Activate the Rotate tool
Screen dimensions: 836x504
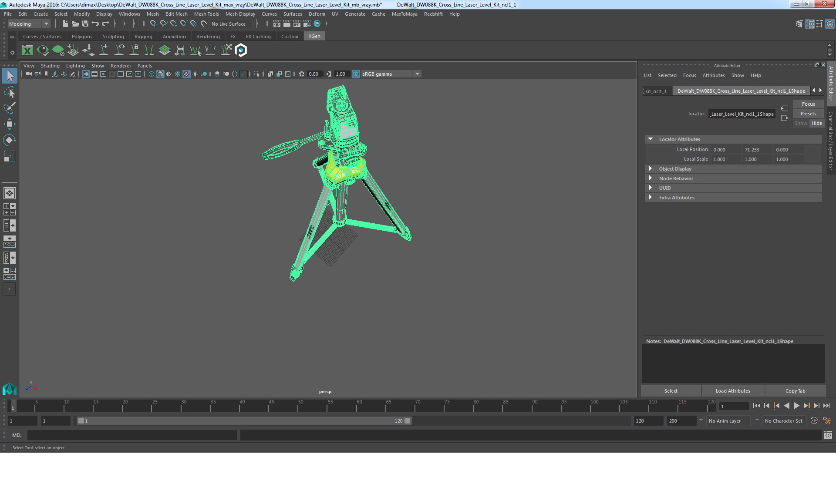pyautogui.click(x=10, y=140)
